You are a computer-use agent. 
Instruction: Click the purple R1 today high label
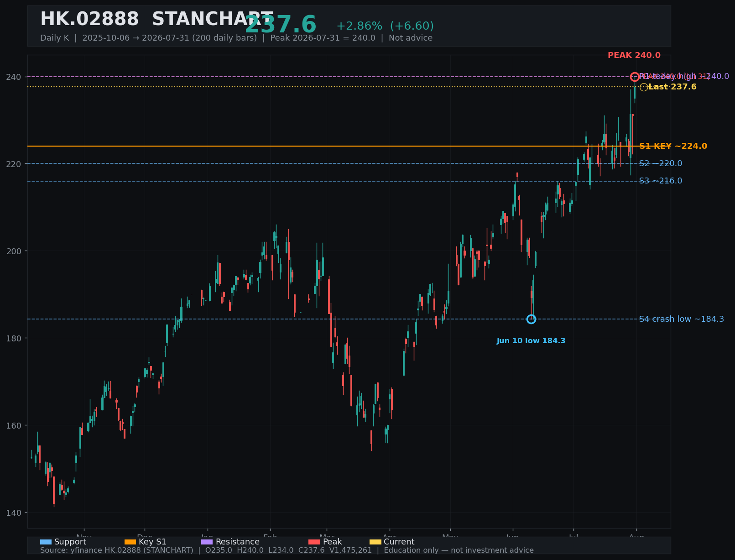684,76
